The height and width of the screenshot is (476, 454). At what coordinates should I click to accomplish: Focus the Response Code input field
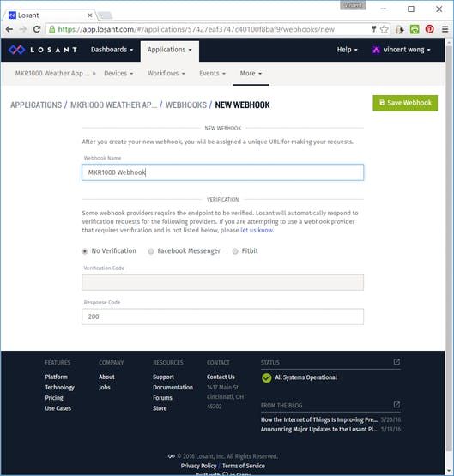[x=222, y=316]
